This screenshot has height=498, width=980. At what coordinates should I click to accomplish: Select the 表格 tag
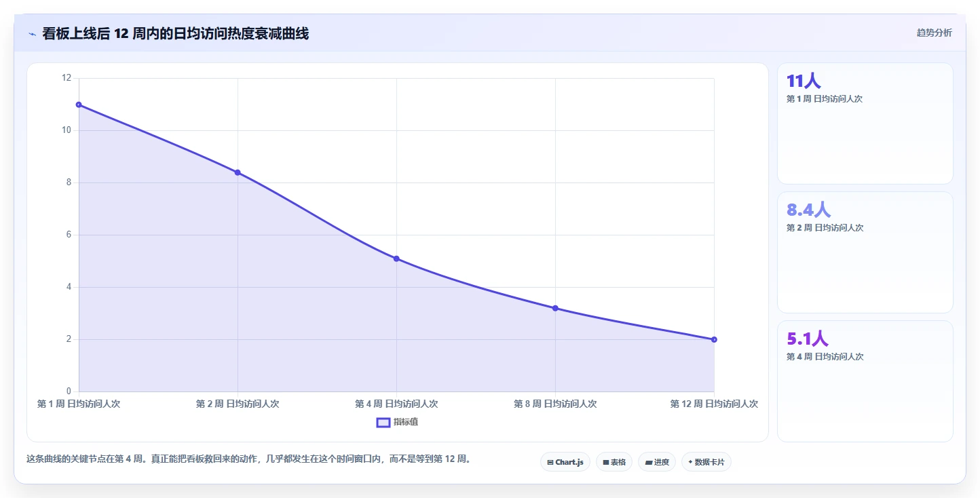click(614, 462)
